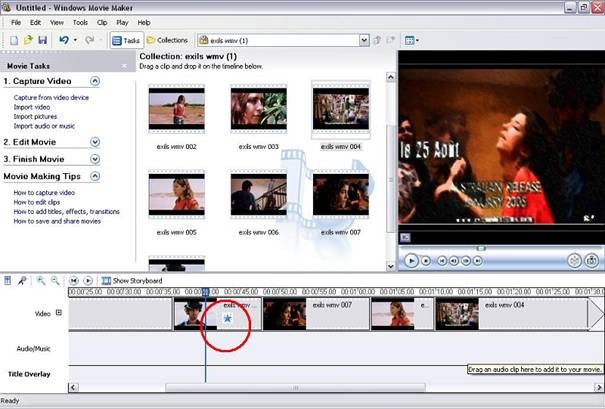The width and height of the screenshot is (605, 409).
Task: Open How to edit clips tip
Action: [x=37, y=202]
